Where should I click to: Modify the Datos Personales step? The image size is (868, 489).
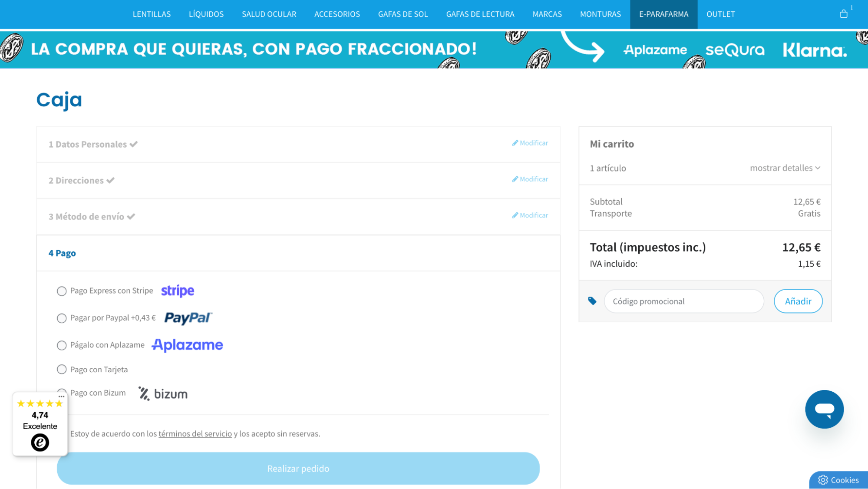(530, 143)
